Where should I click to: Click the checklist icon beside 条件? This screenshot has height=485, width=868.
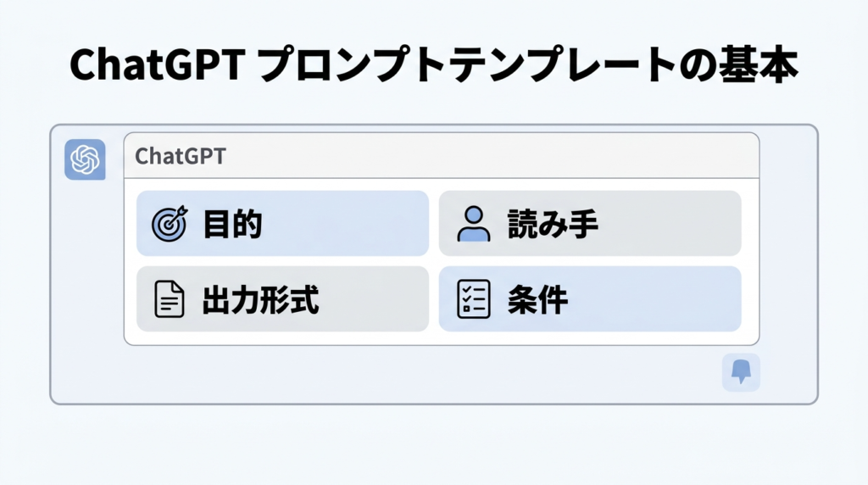[473, 300]
